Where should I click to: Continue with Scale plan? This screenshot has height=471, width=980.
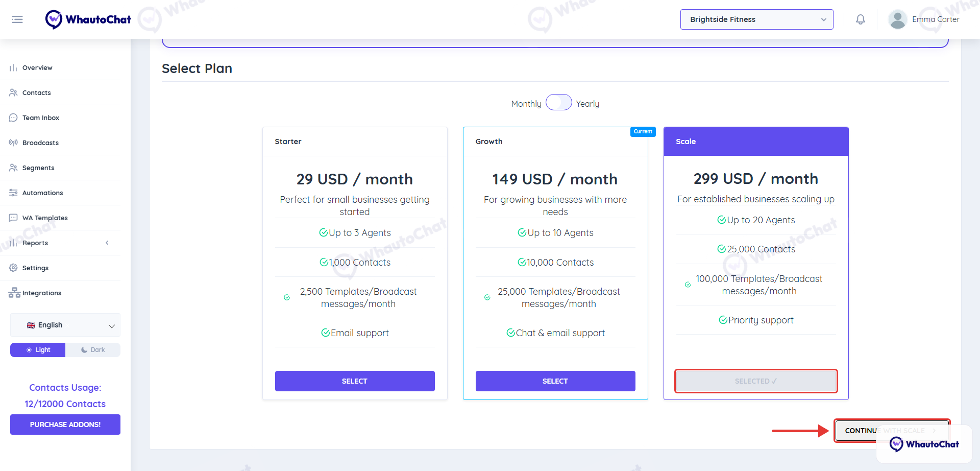892,431
